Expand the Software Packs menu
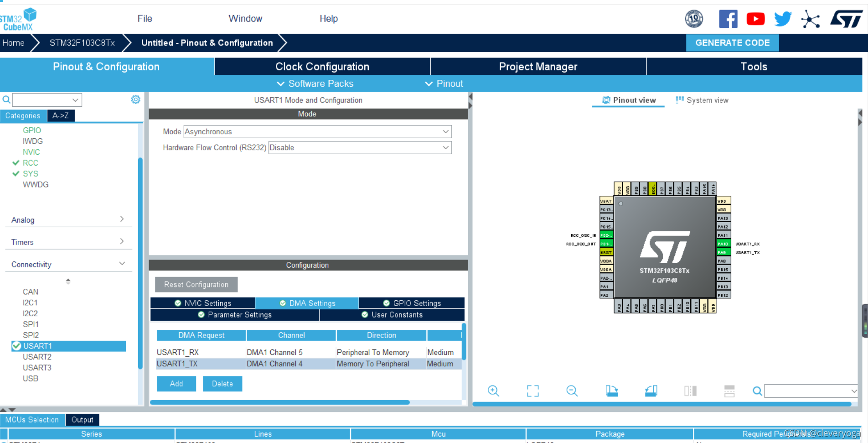This screenshot has width=868, height=443. (x=315, y=83)
